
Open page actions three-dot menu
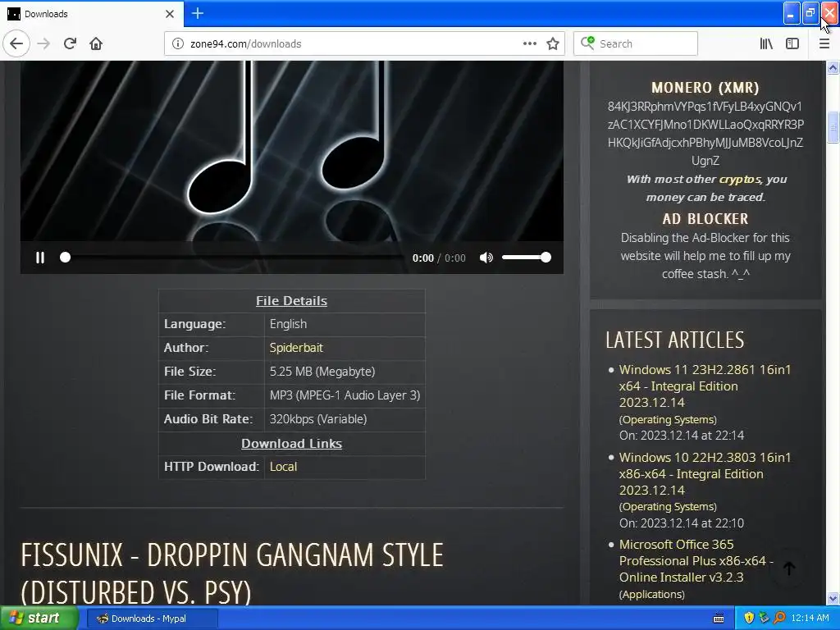click(x=529, y=44)
